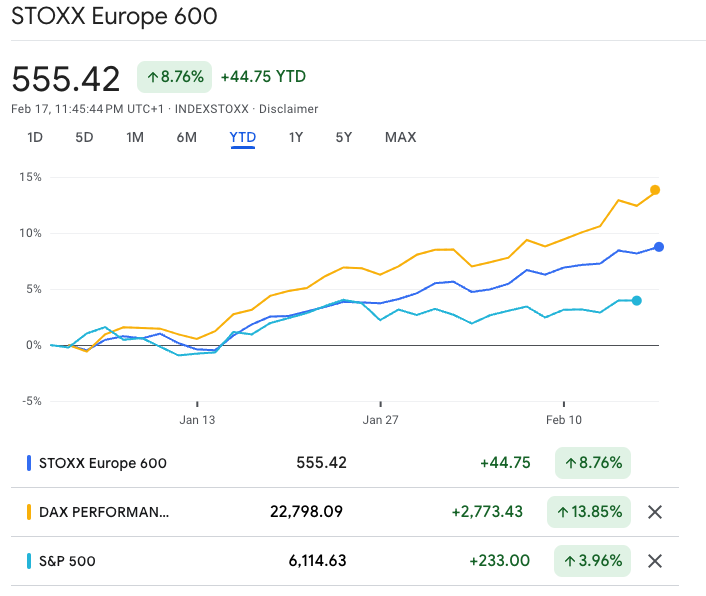Click the cyan S&P 500 endpoint dot
This screenshot has width=706, height=596.
(x=637, y=300)
